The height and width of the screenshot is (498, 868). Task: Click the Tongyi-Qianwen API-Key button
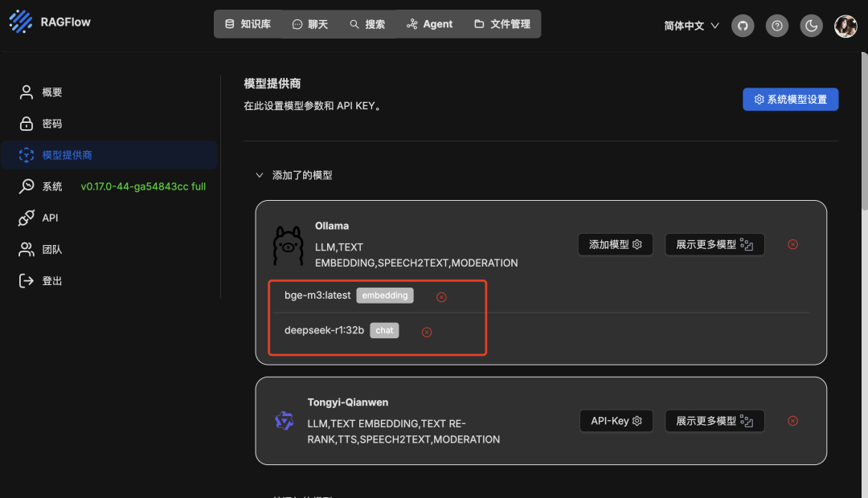tap(616, 421)
